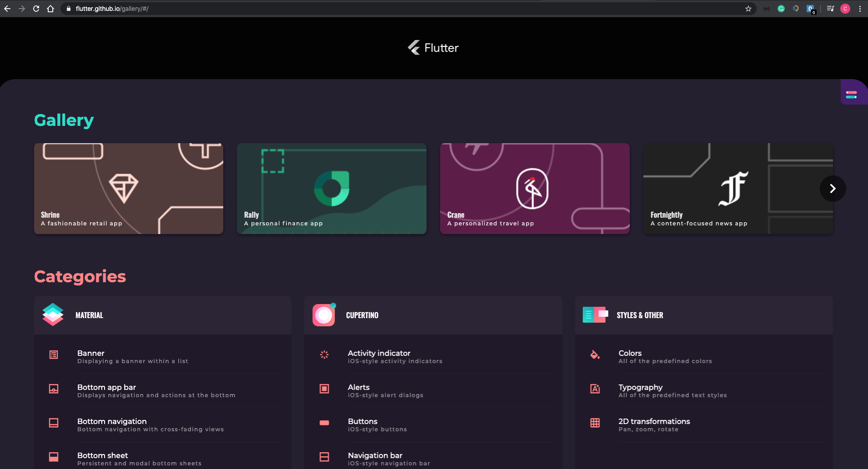Open the Crane personalized travel app card
This screenshot has width=868, height=469.
point(535,188)
